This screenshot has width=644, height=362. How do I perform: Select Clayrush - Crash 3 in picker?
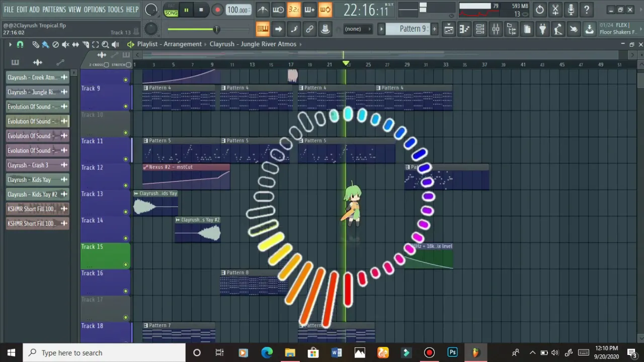38,165
